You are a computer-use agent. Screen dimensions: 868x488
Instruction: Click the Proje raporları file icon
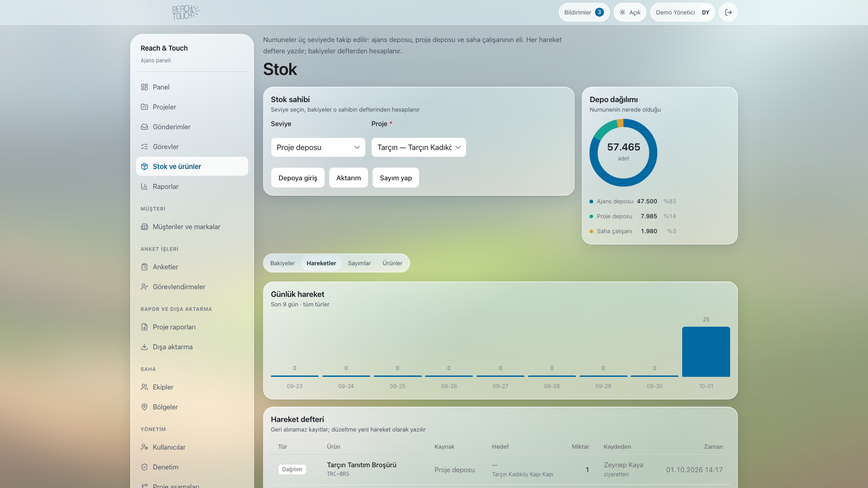point(144,327)
